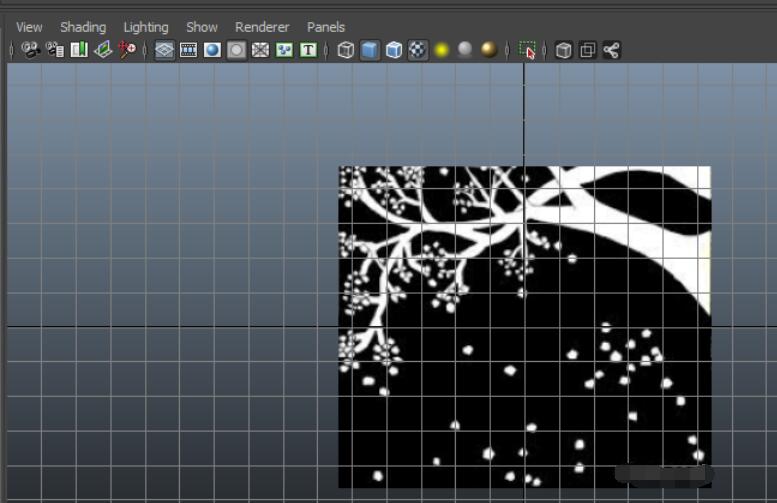The width and height of the screenshot is (777, 503).
Task: Open the Shading menu
Action: point(82,27)
